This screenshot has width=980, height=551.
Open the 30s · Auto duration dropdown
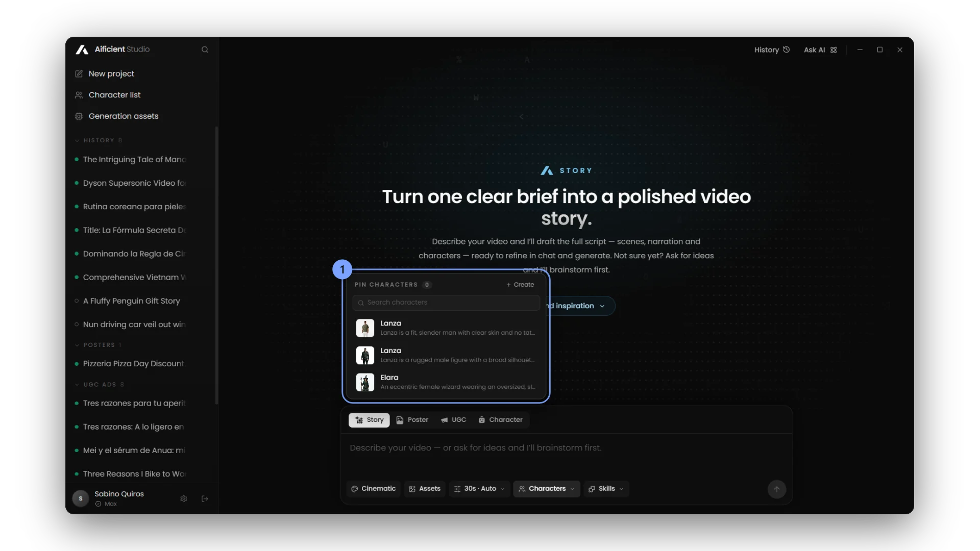[x=479, y=489]
